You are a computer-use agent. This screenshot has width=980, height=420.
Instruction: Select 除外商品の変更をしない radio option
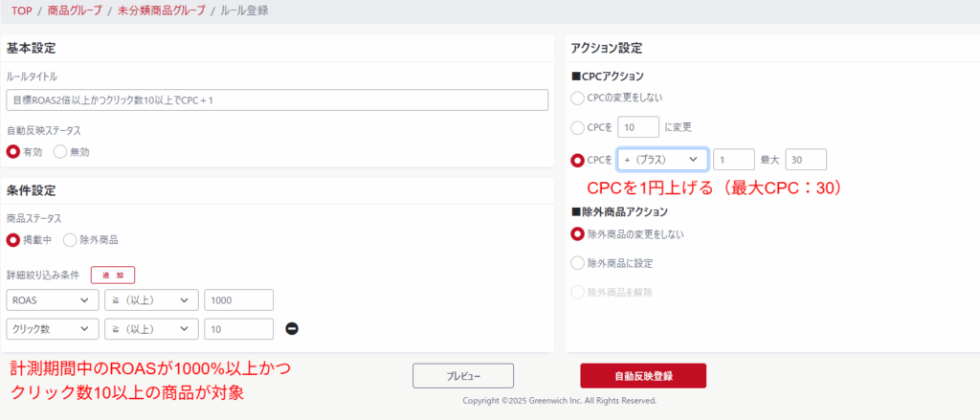[x=577, y=233]
